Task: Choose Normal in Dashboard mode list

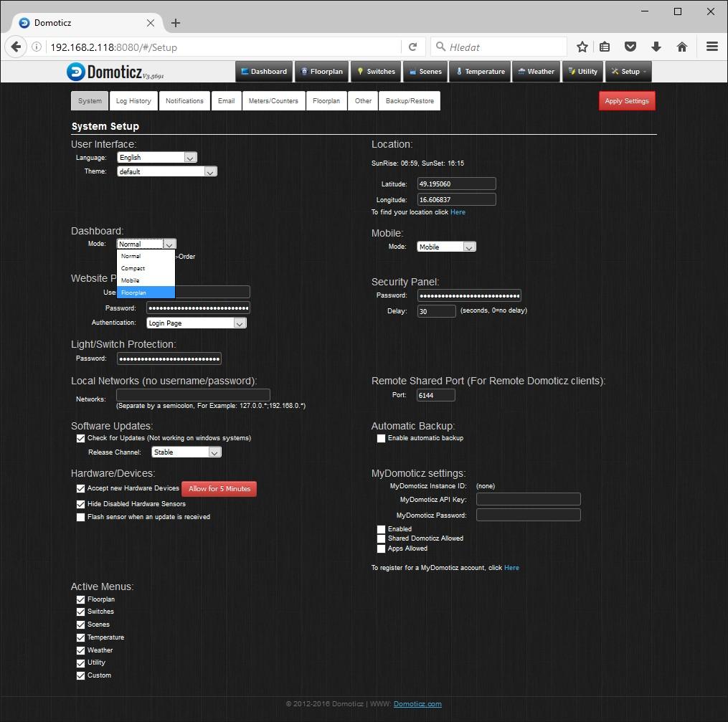Action: pos(146,256)
